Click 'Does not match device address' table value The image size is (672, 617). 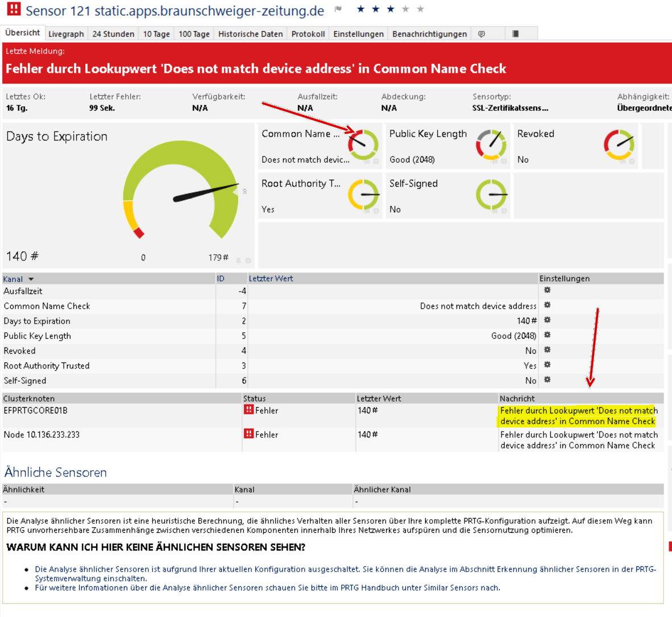[478, 306]
